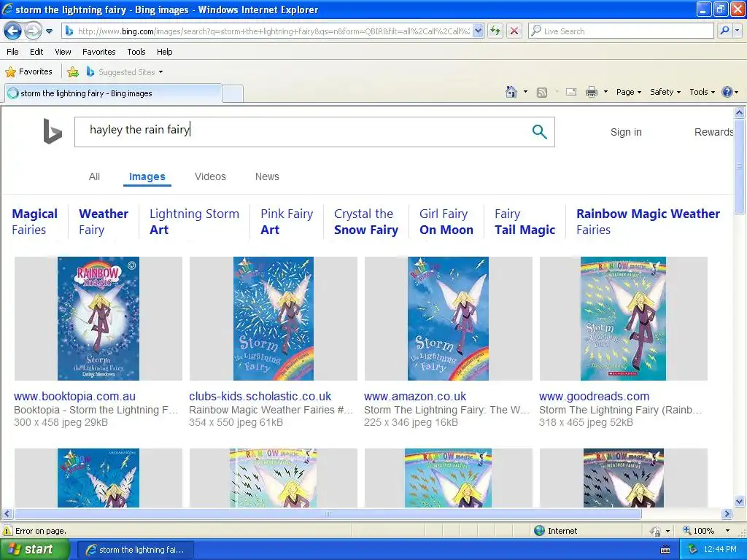
Task: Open the Safety command menu
Action: tap(665, 92)
